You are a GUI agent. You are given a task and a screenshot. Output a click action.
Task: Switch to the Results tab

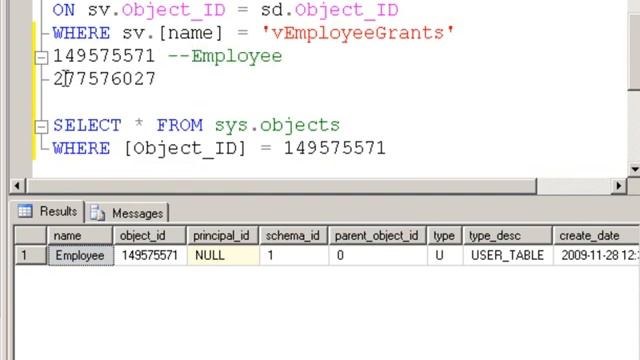tap(47, 211)
